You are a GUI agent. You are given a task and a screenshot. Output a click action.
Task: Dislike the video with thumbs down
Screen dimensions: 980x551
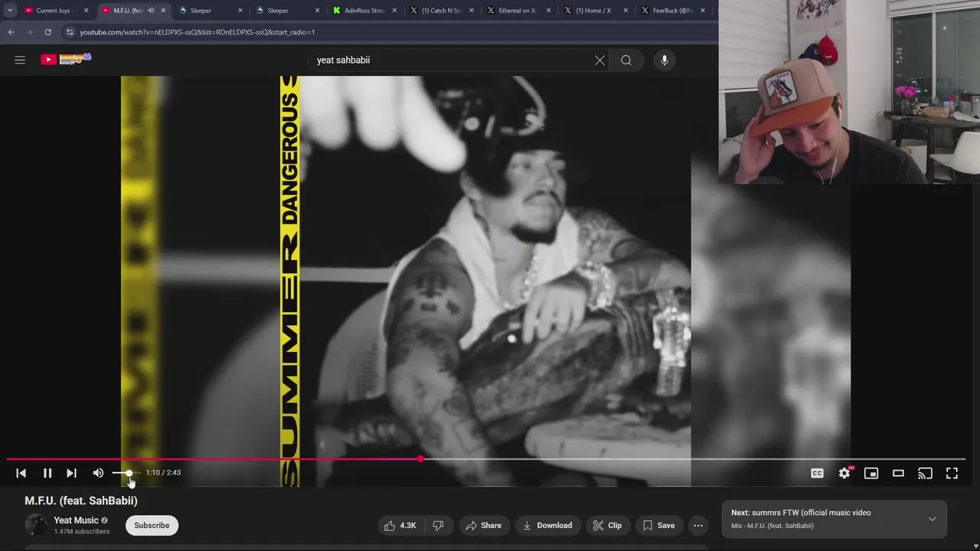point(438,526)
